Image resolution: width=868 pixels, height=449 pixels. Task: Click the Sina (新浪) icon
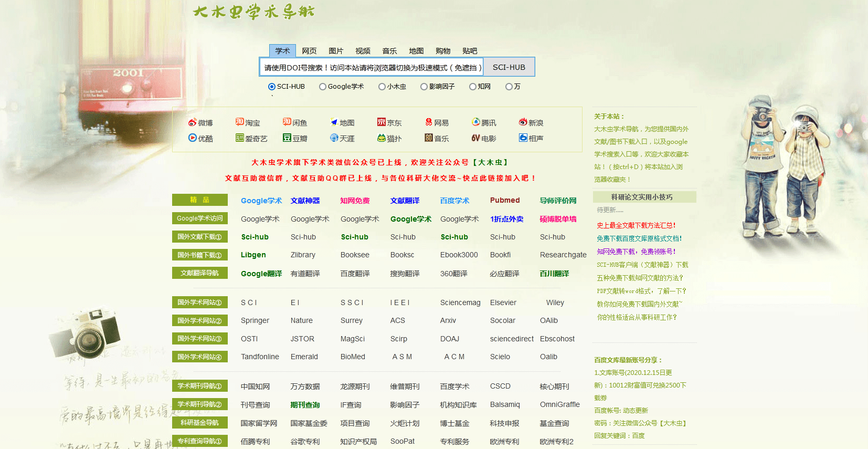tap(523, 122)
